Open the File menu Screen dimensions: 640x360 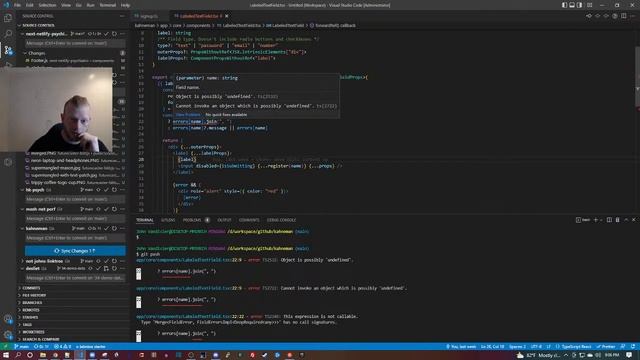click(x=17, y=5)
